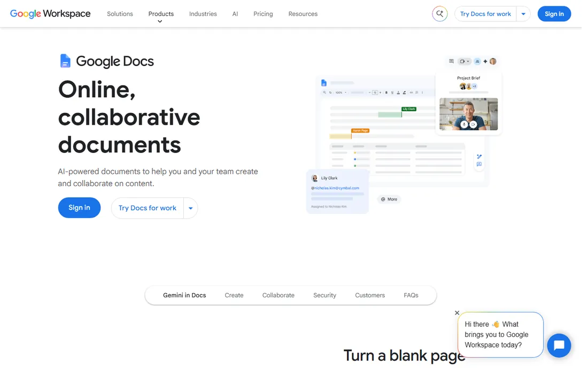Click the edit pencil icon in illustration
Screen dimensions: 588x368
(x=479, y=156)
